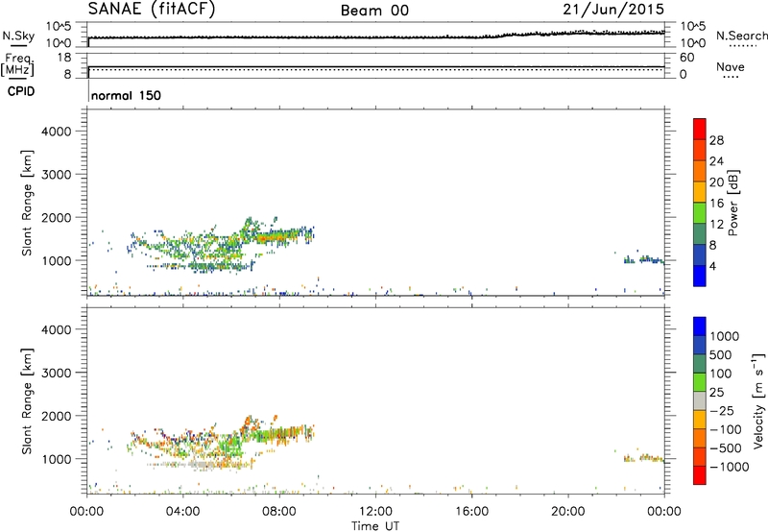Select the CPID row label
The height and width of the screenshot is (532, 768).
coord(21,91)
